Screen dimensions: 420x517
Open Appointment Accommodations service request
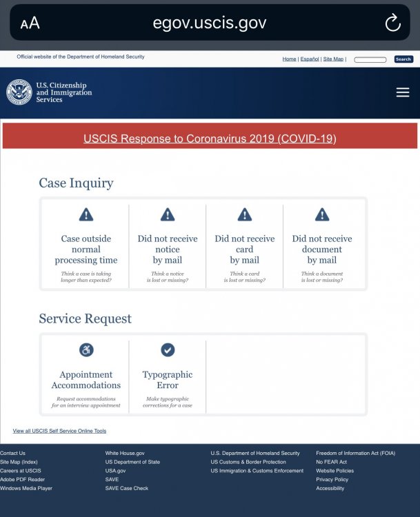(x=86, y=380)
